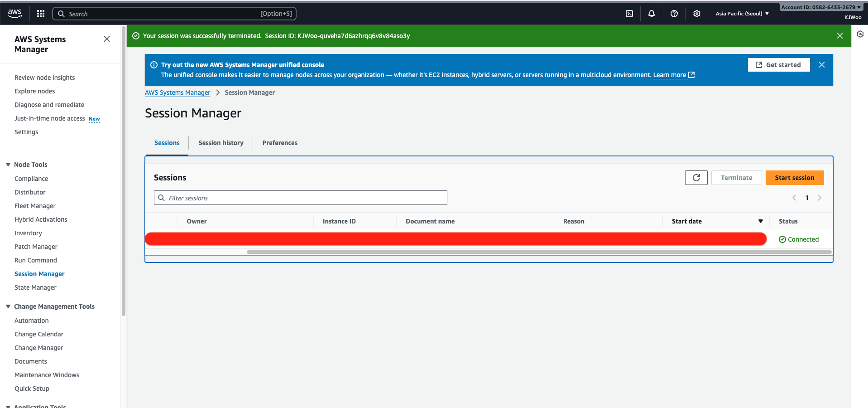This screenshot has width=868, height=408.
Task: Click the KJWoo username in header
Action: click(853, 17)
